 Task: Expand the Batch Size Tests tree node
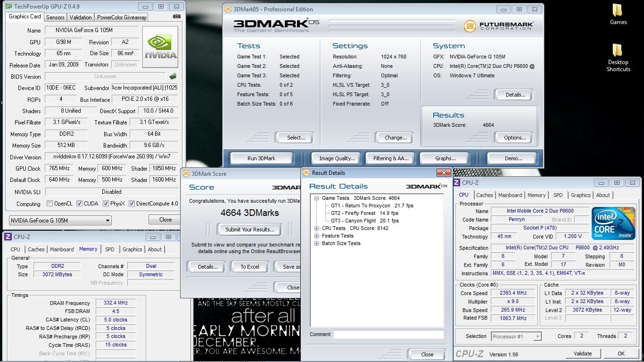pyautogui.click(x=317, y=243)
